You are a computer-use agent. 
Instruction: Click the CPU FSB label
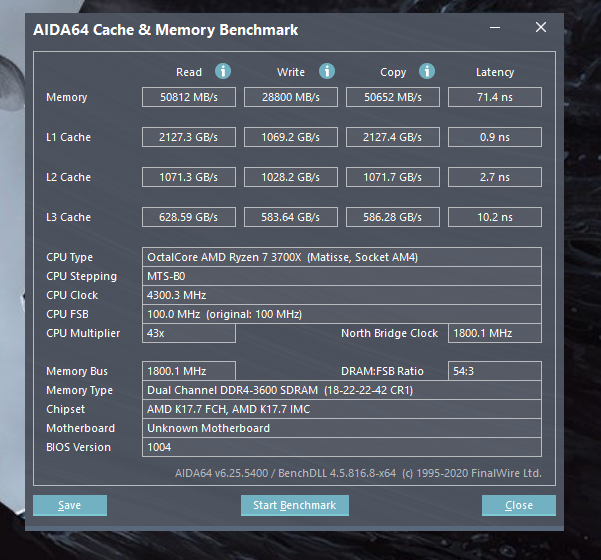coord(67,314)
